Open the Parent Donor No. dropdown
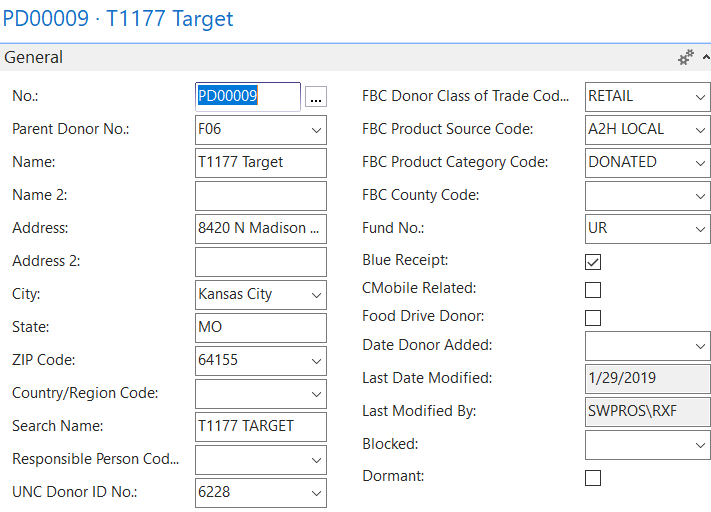 tap(316, 130)
